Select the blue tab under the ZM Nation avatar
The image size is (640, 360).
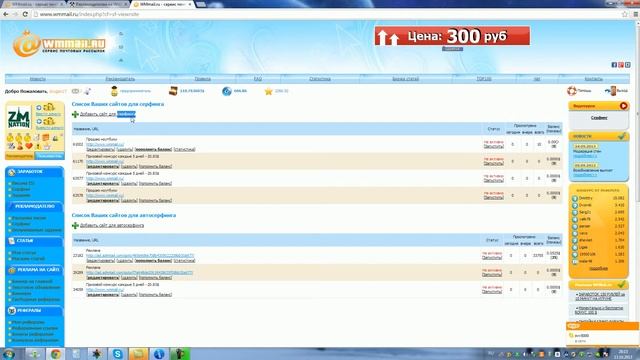point(49,156)
